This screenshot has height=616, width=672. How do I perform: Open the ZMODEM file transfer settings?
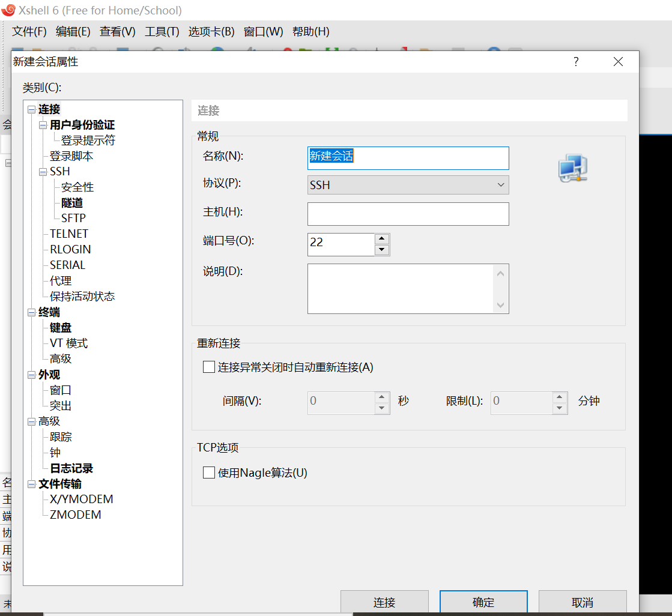[74, 515]
